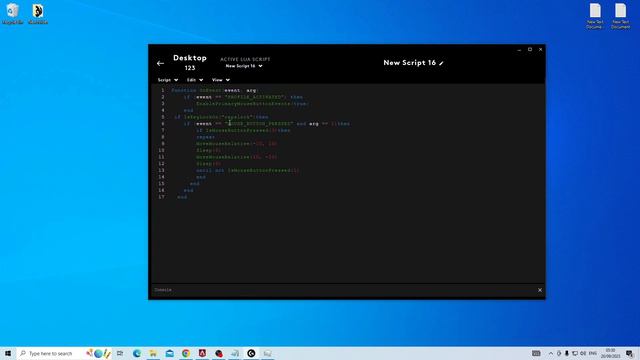Click the microphone tray icon
Viewport: 640px width, 360px height.
click(x=567, y=353)
